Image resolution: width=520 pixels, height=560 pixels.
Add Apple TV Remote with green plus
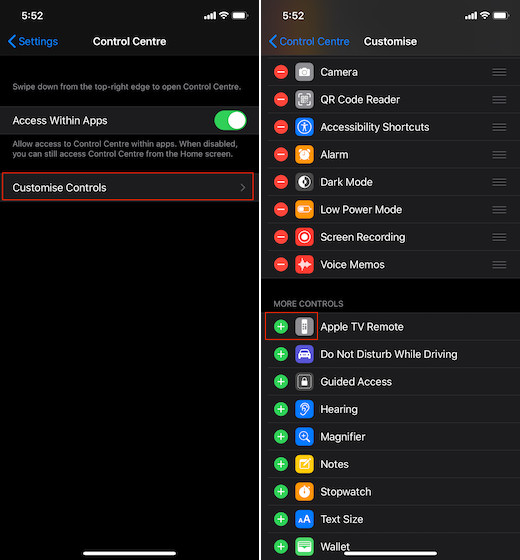(x=281, y=326)
